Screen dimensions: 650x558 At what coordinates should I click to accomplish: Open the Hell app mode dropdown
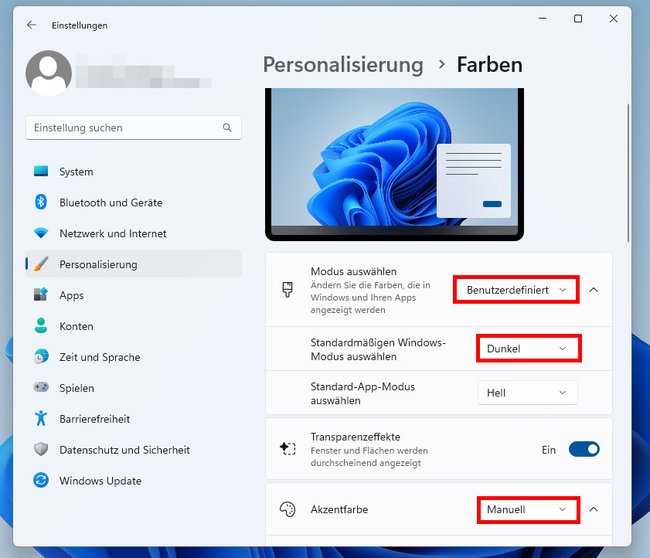tap(527, 392)
